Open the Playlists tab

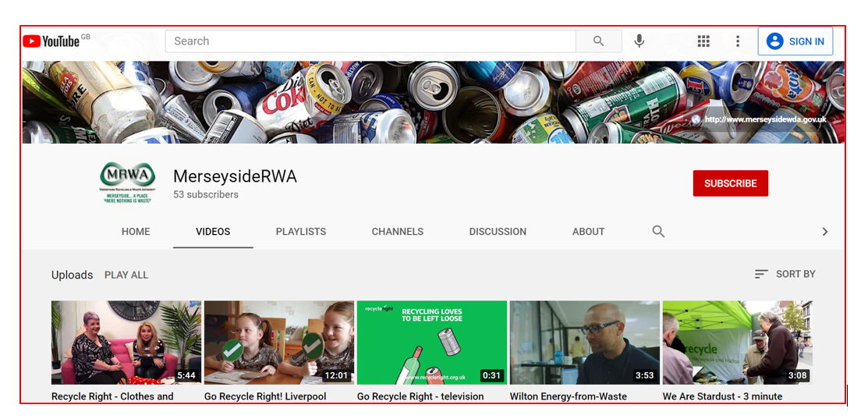(301, 232)
